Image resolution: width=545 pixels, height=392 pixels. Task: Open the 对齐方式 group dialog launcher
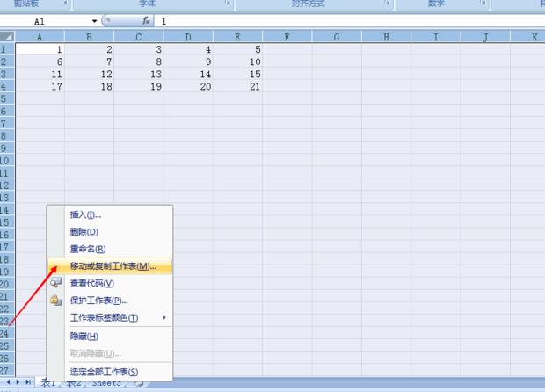click(388, 3)
